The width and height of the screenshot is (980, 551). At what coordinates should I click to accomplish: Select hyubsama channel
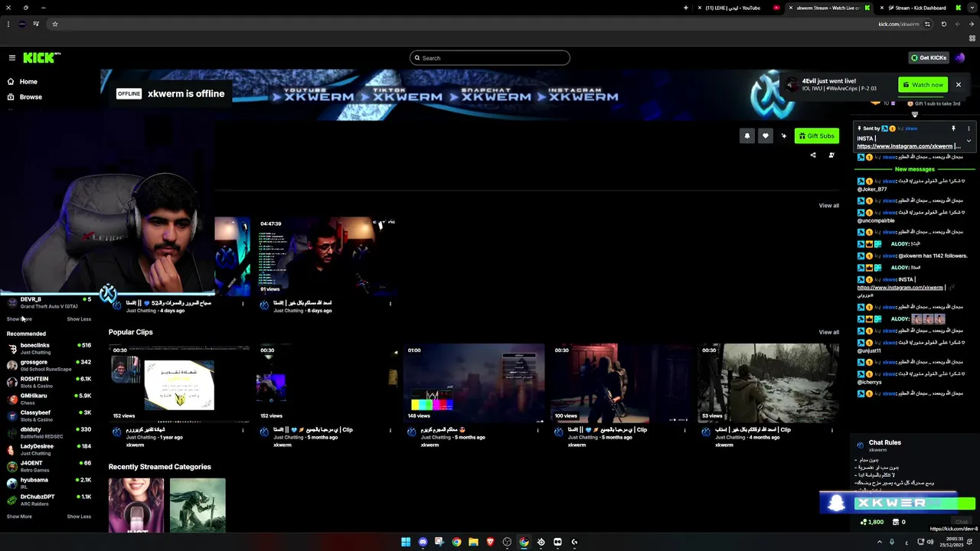49,483
